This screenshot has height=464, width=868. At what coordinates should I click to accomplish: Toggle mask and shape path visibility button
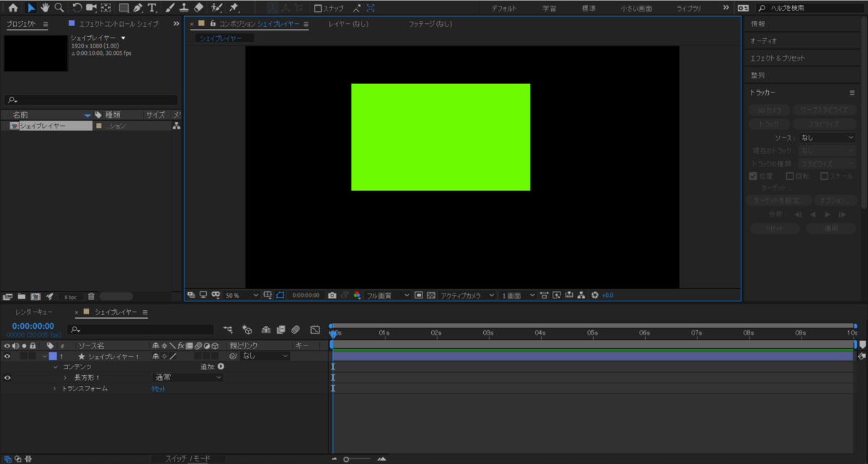(281, 295)
